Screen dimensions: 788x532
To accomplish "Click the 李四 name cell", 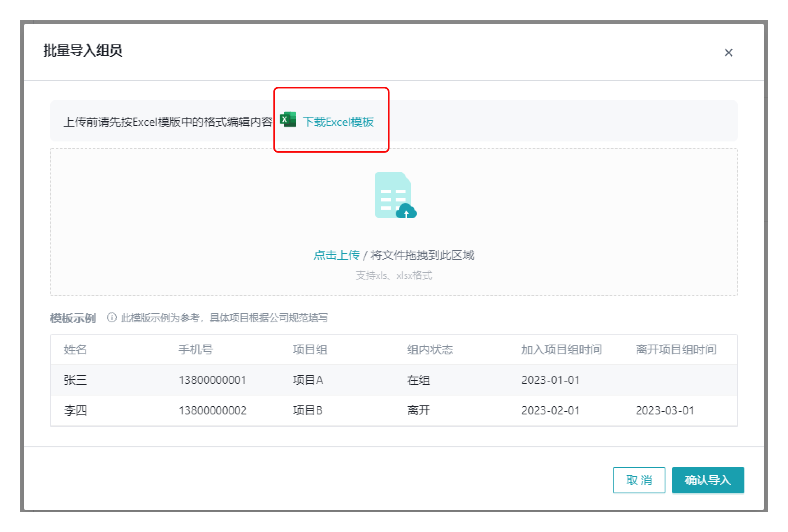I will [x=76, y=410].
